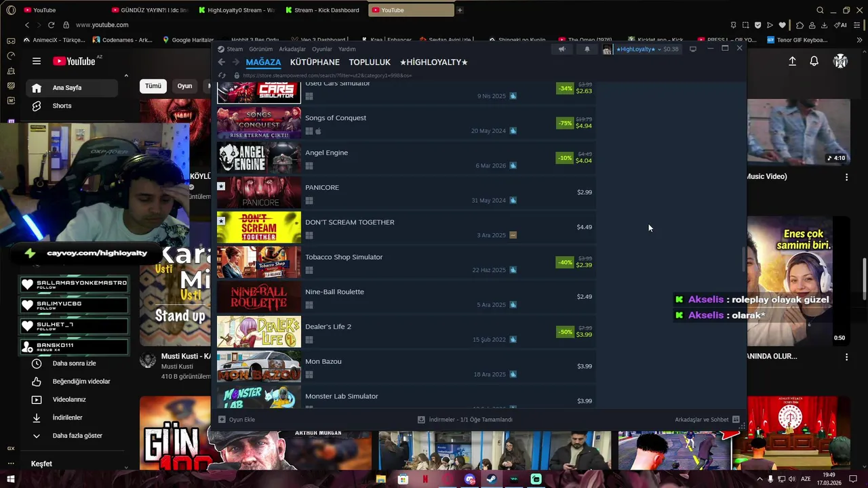Open a new Opera browser tab
Viewport: 868px width, 488px height.
tap(460, 10)
